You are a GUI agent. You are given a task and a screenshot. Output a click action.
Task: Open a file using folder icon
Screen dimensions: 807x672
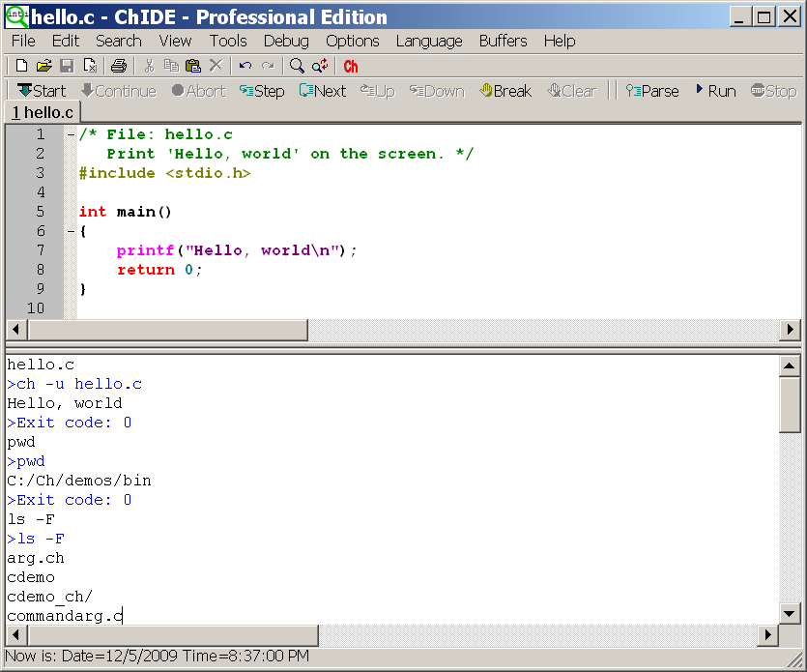point(44,66)
